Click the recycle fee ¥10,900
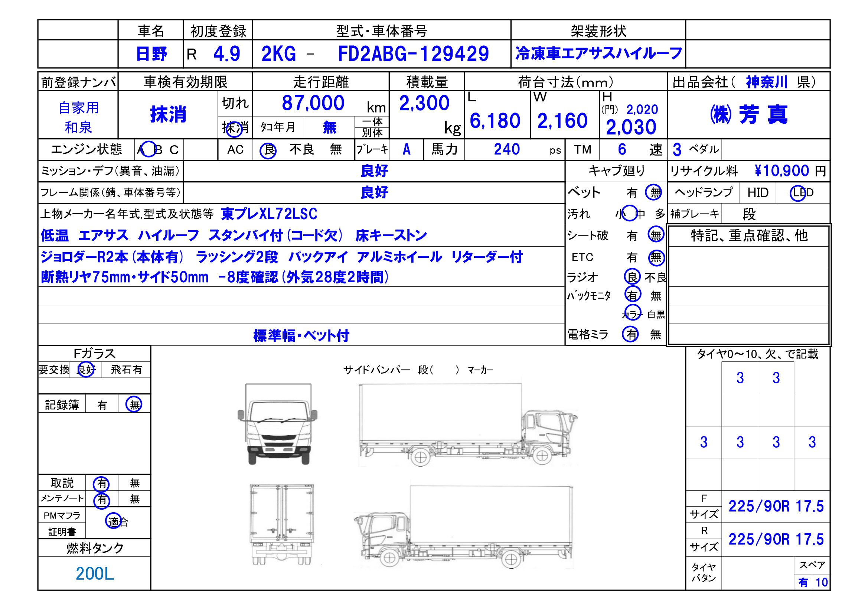This screenshot has width=868, height=614. pyautogui.click(x=781, y=171)
